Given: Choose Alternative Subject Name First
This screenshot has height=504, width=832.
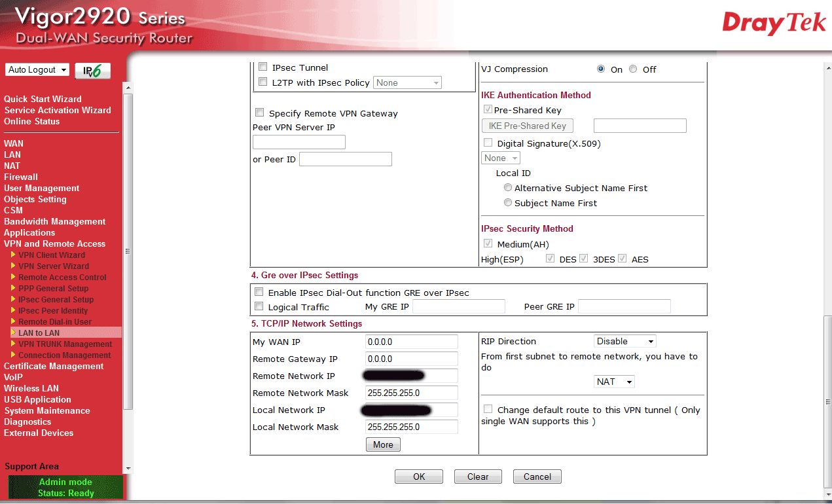Looking at the screenshot, I should click(508, 187).
